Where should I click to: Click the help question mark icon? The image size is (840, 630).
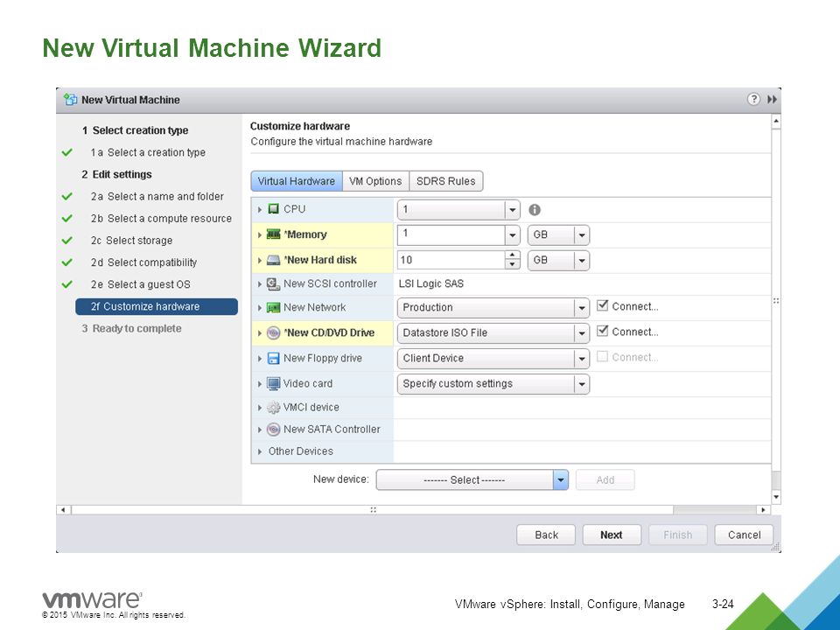(x=753, y=99)
